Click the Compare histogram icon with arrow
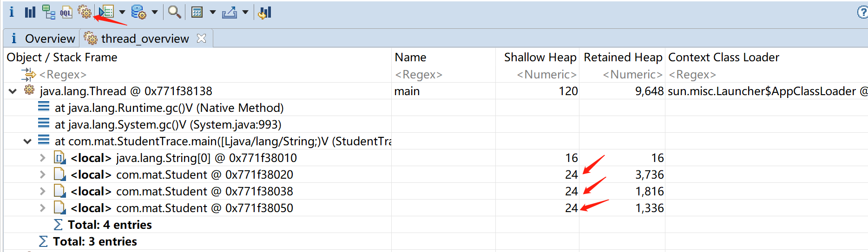This screenshot has width=868, height=252. (265, 13)
